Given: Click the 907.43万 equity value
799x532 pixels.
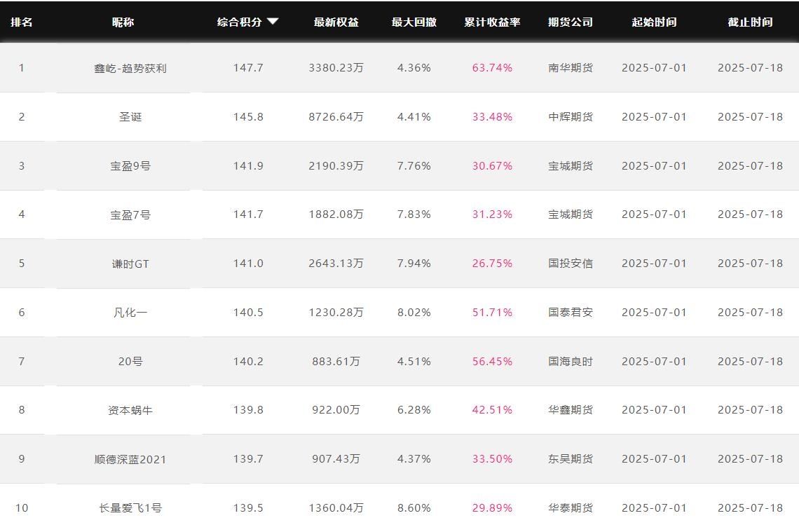Looking at the screenshot, I should pos(336,458).
